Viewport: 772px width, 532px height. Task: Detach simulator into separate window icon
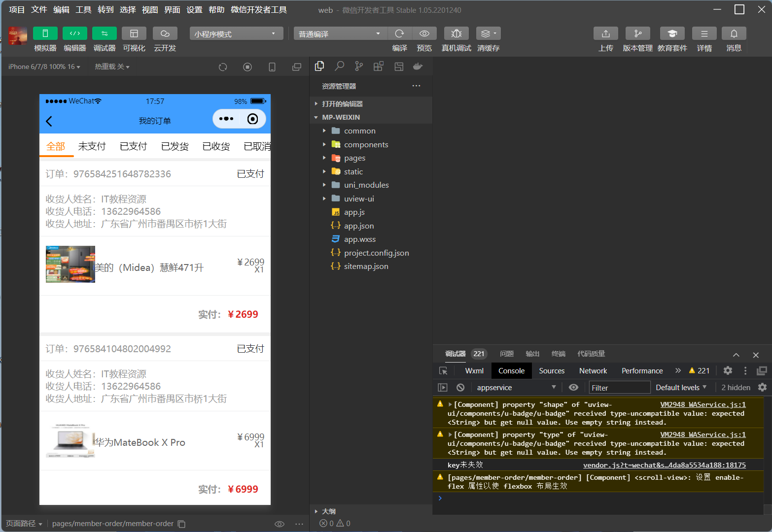[297, 67]
